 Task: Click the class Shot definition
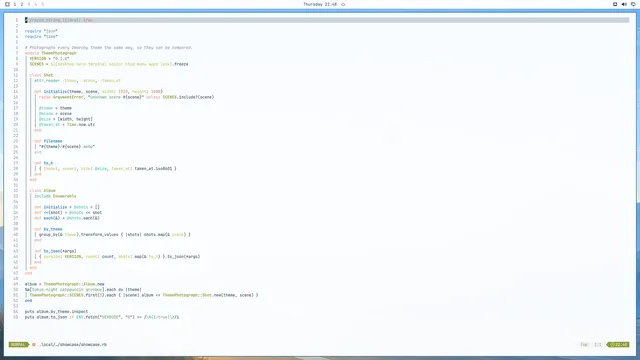pyautogui.click(x=41, y=75)
